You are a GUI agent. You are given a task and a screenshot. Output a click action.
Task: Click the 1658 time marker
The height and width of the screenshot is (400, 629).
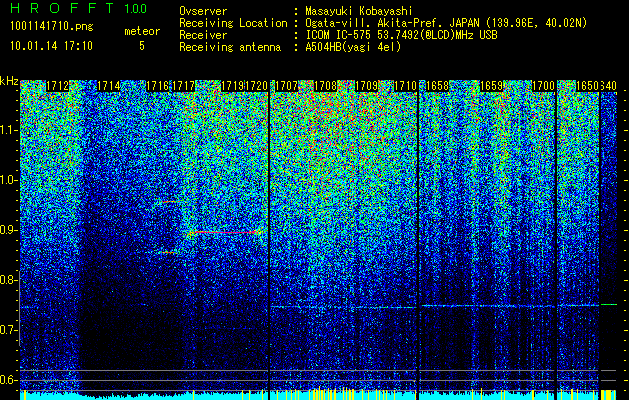tap(437, 86)
